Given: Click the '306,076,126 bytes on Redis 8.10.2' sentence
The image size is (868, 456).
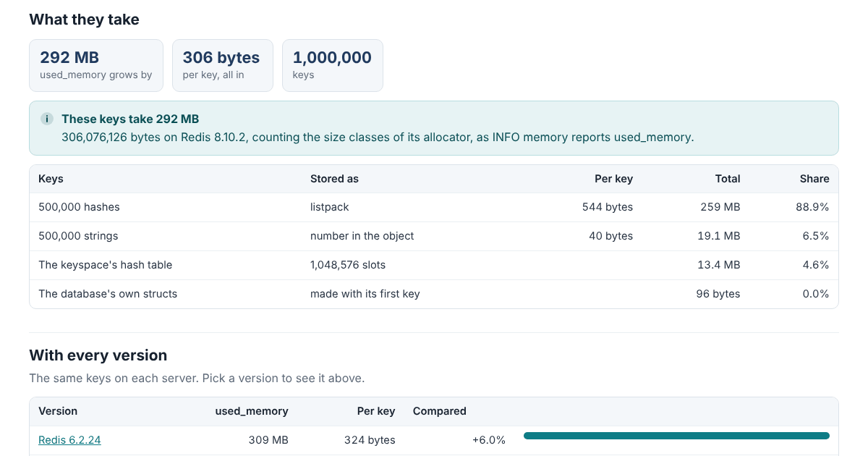Looking at the screenshot, I should click(x=378, y=137).
